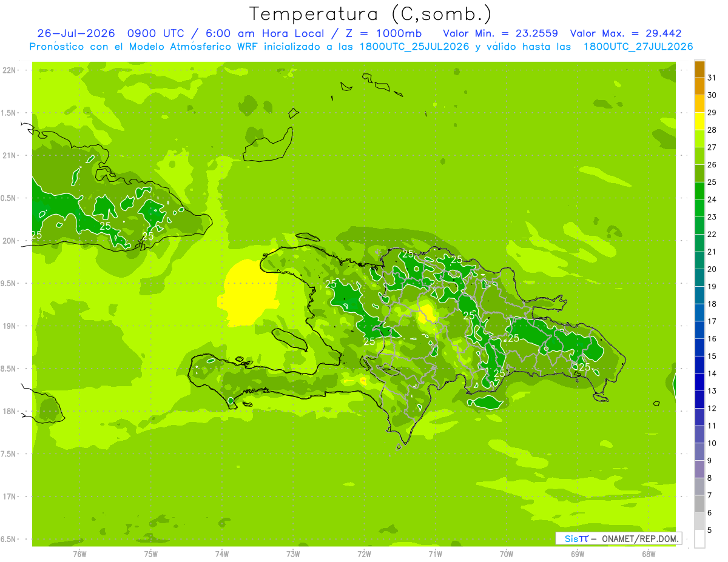
Task: Click "Valor Min. = 23.2559" value
Action: click(500, 33)
